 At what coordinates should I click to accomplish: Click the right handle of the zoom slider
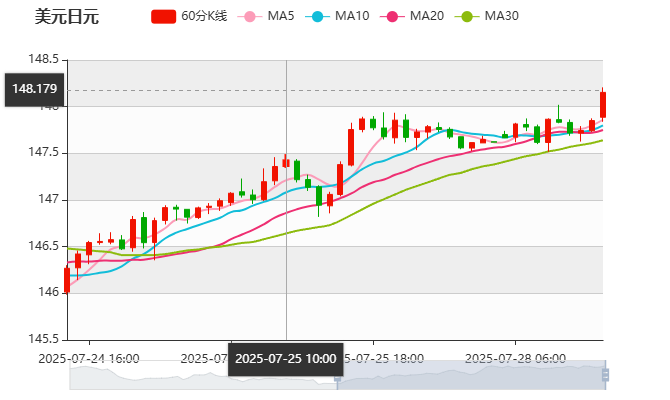point(607,376)
